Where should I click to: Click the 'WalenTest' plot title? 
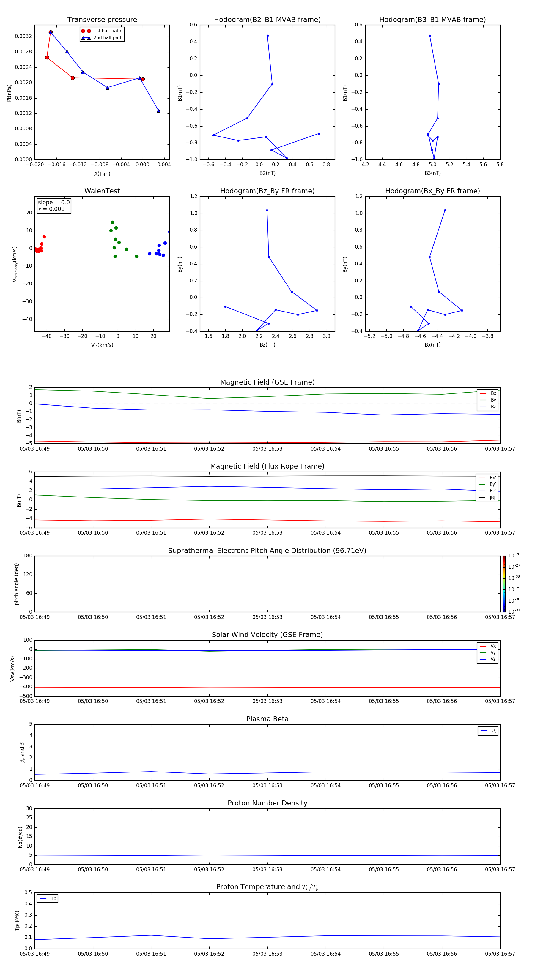(102, 191)
